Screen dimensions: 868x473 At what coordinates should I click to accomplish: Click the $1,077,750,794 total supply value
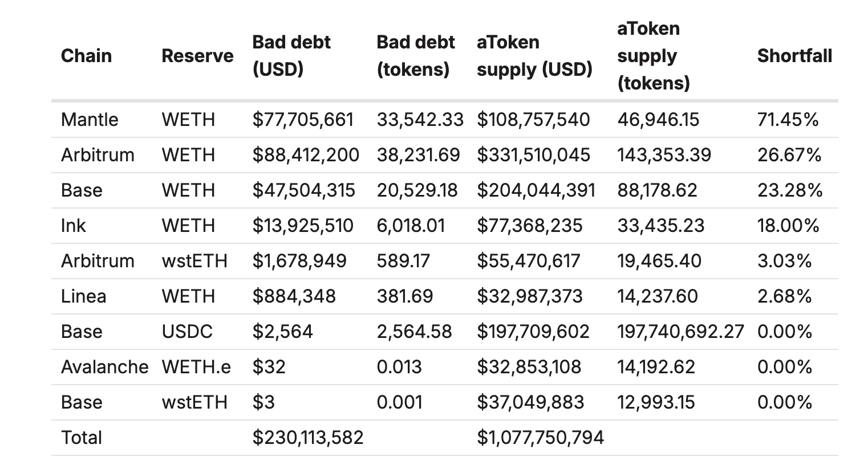[540, 438]
